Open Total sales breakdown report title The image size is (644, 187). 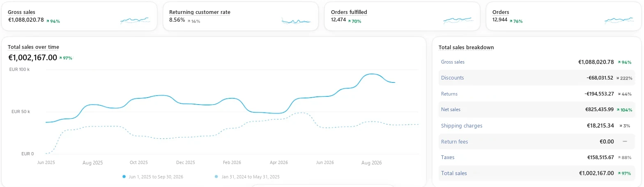pos(466,48)
